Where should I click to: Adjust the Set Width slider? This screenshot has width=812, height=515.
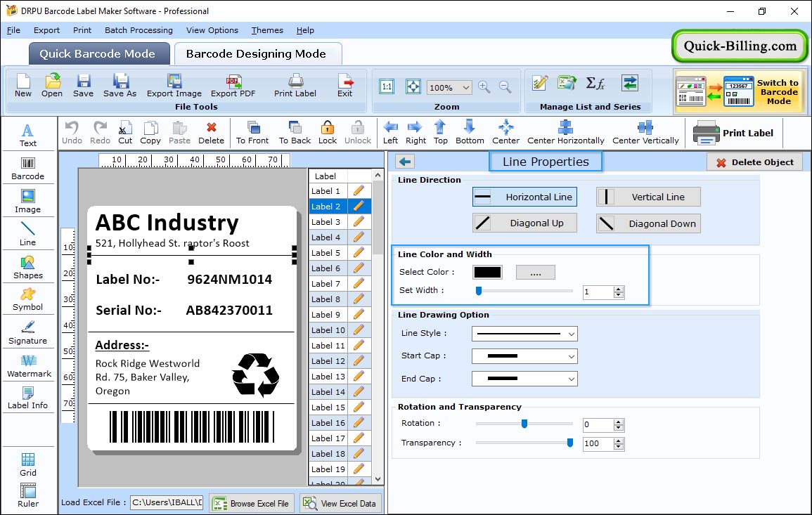coord(479,291)
